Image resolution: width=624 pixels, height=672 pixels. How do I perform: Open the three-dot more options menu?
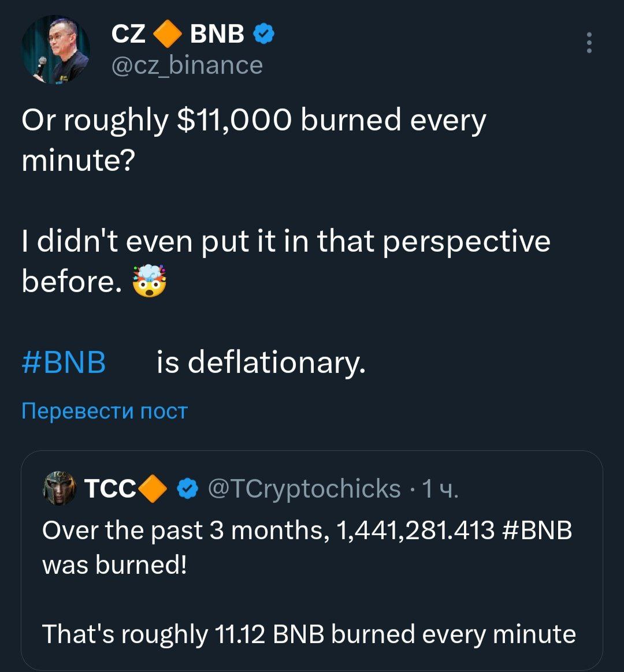tap(589, 43)
